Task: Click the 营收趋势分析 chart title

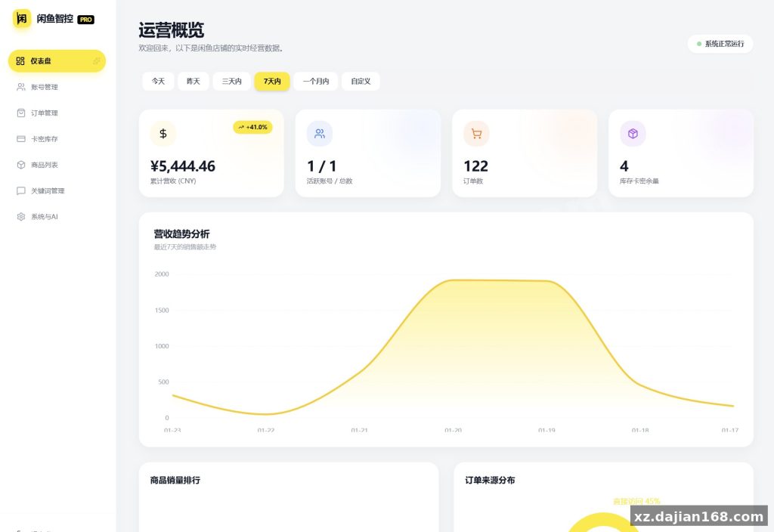Action: (181, 234)
